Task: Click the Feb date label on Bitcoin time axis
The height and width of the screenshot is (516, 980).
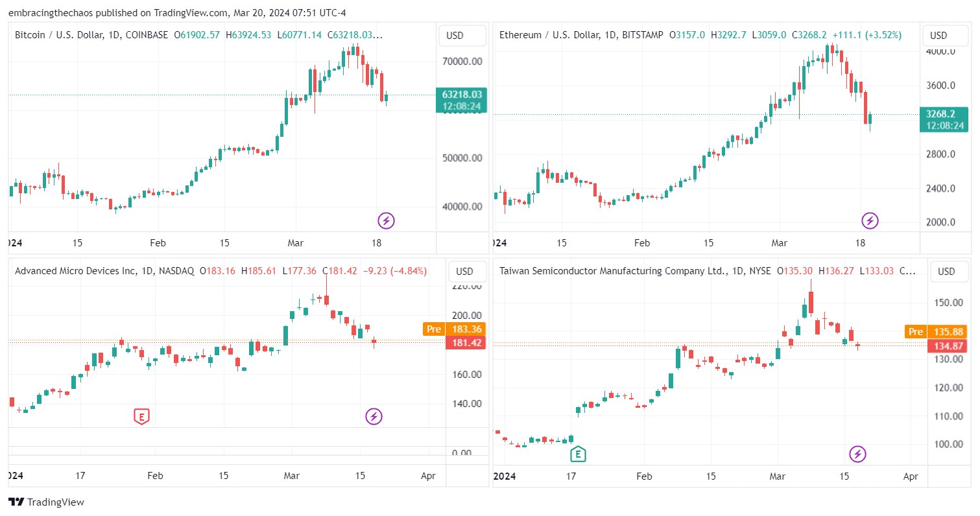Action: [158, 243]
